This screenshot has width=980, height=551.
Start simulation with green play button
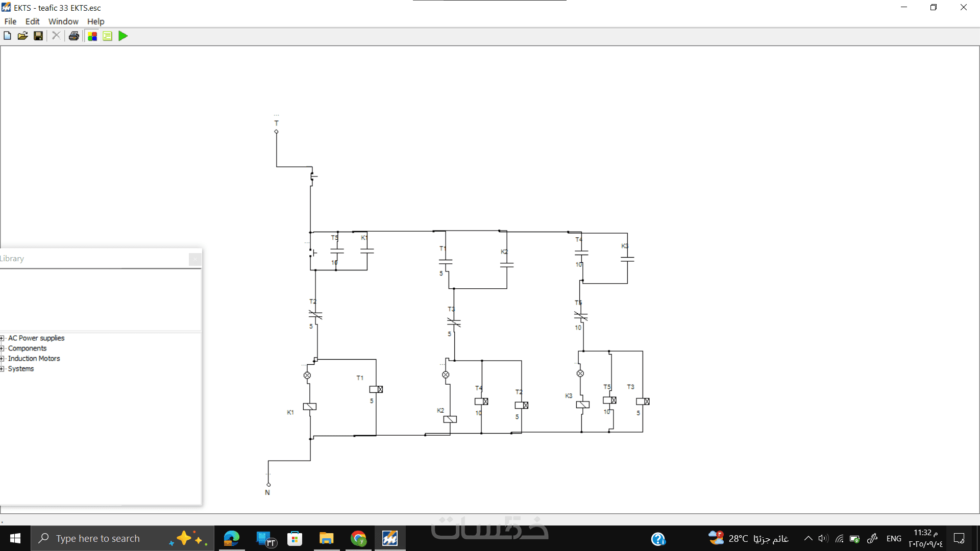123,36
